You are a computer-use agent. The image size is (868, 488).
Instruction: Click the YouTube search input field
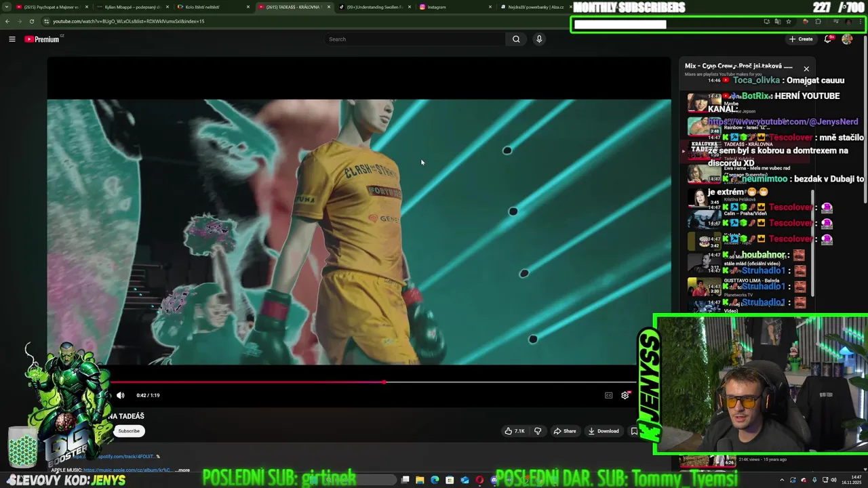click(416, 39)
